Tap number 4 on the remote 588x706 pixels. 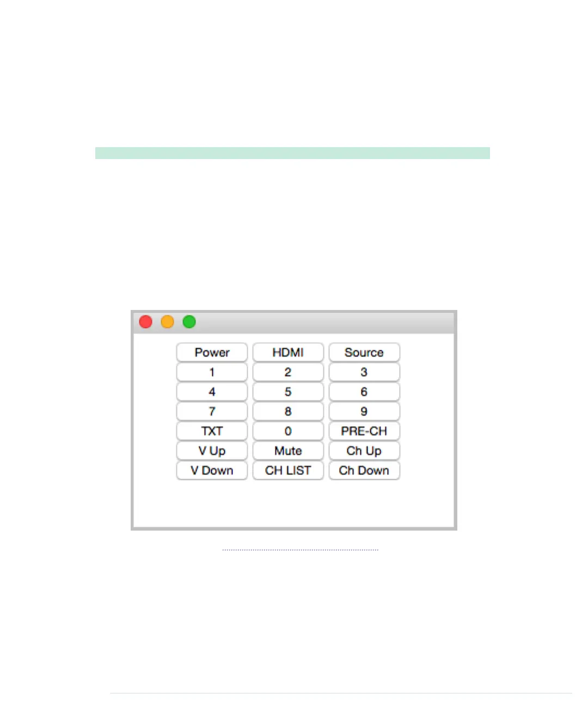[x=212, y=392]
